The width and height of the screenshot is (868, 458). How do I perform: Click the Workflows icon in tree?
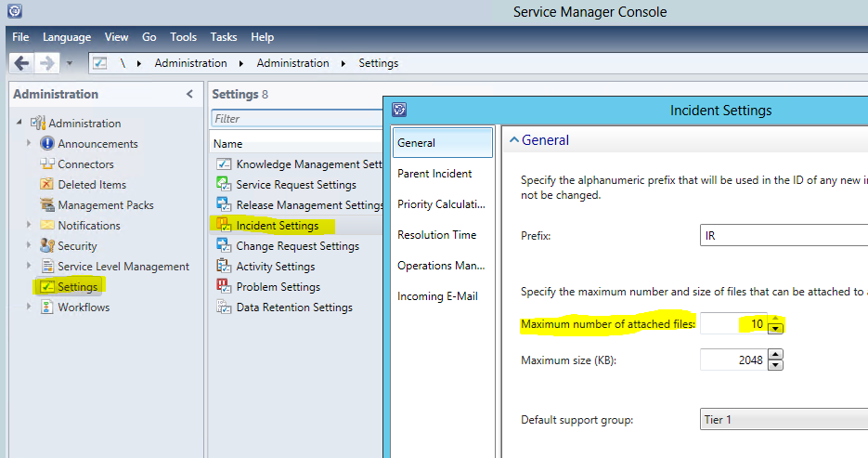[x=47, y=308]
